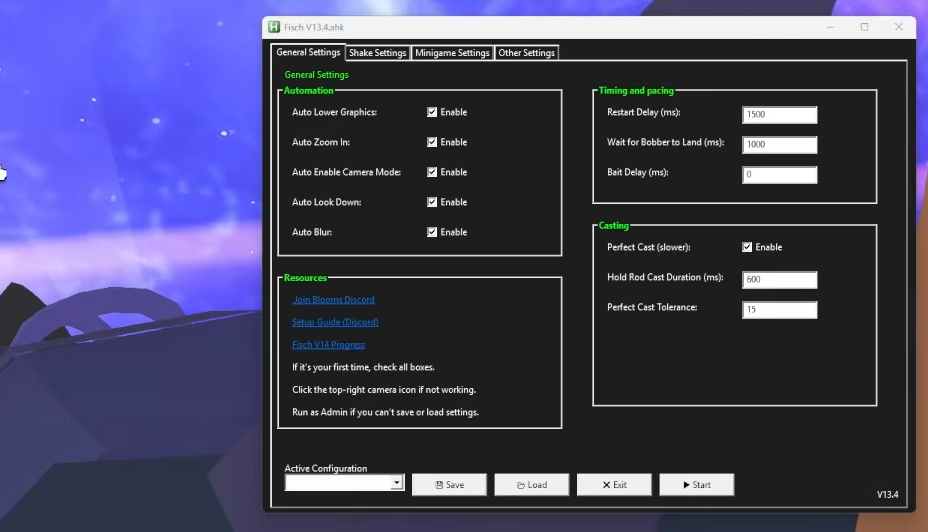Go to the Other Settings tab
The width and height of the screenshot is (928, 532).
[526, 53]
